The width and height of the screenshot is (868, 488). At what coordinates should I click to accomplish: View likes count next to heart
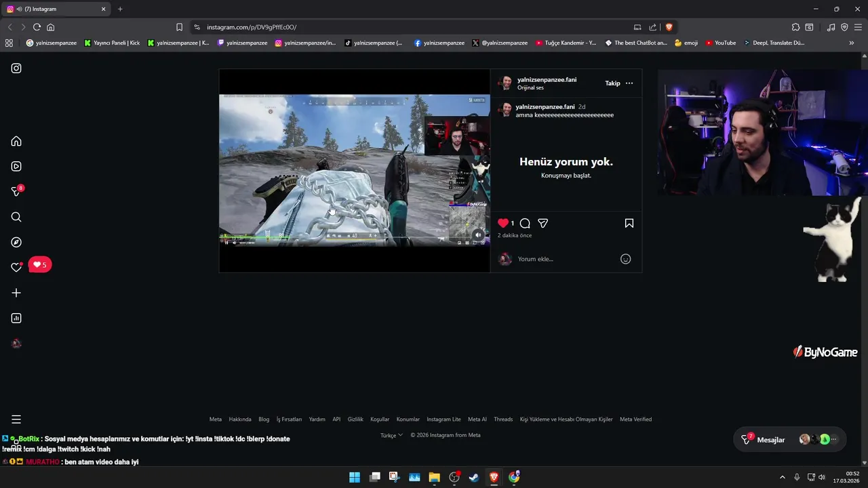[513, 224]
